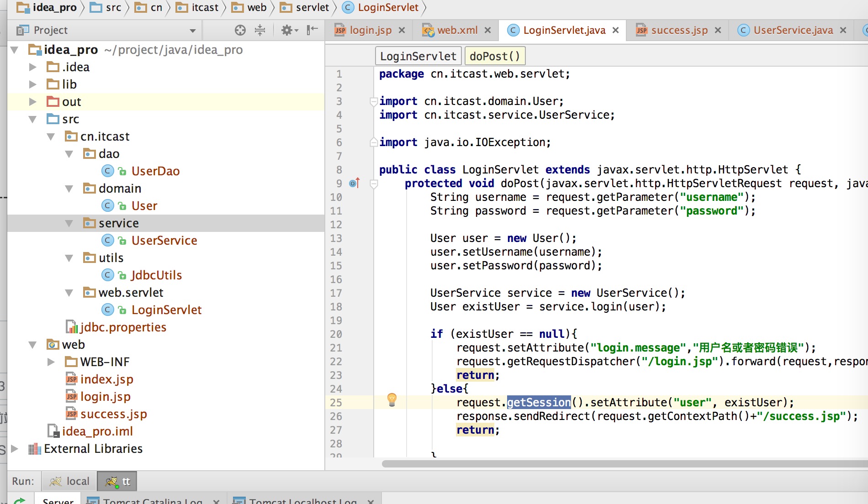Expand the out folder
This screenshot has height=504, width=868.
32,102
